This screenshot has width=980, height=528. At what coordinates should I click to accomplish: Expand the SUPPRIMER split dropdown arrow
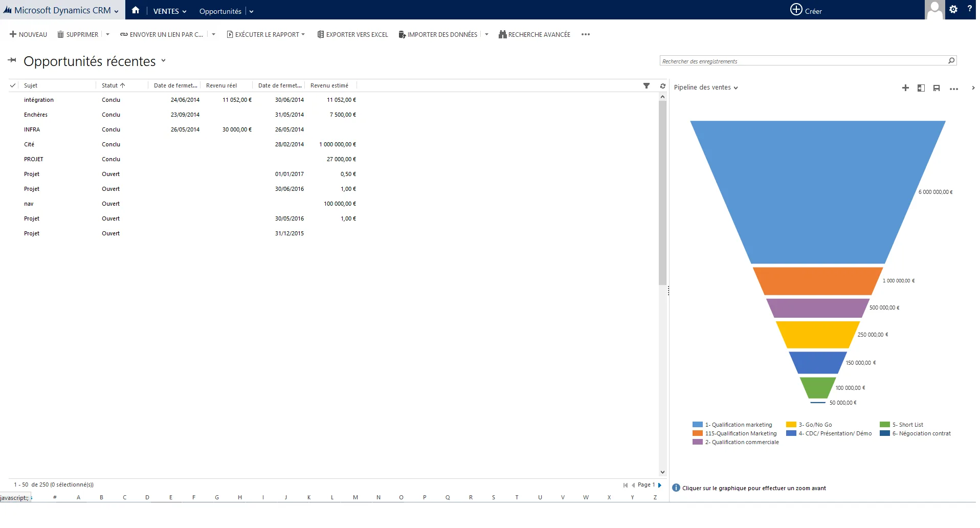click(x=107, y=34)
